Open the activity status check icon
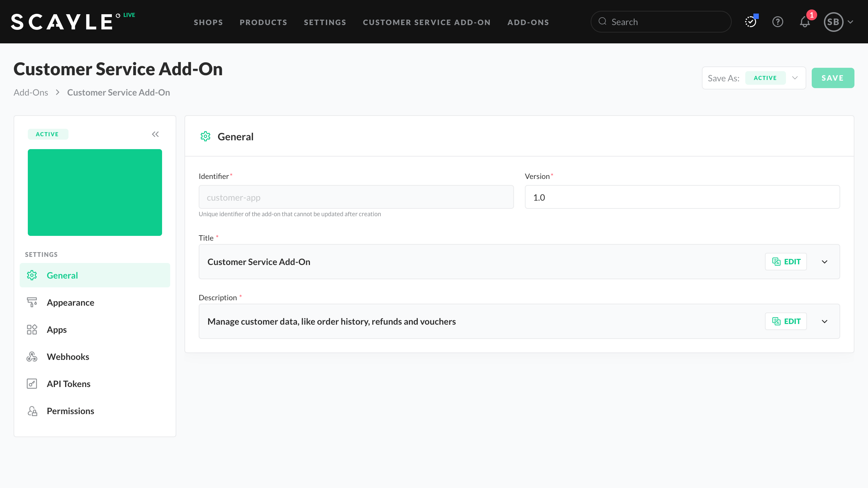This screenshot has height=488, width=868. click(x=751, y=22)
